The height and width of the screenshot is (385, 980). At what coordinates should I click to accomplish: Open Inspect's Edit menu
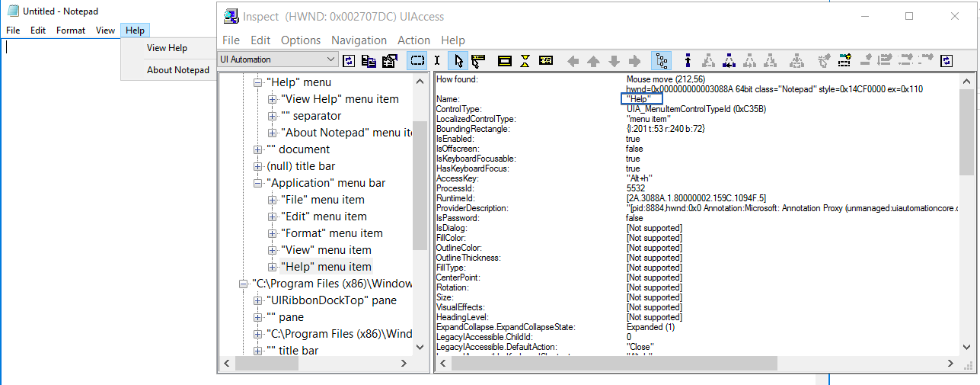coord(260,40)
